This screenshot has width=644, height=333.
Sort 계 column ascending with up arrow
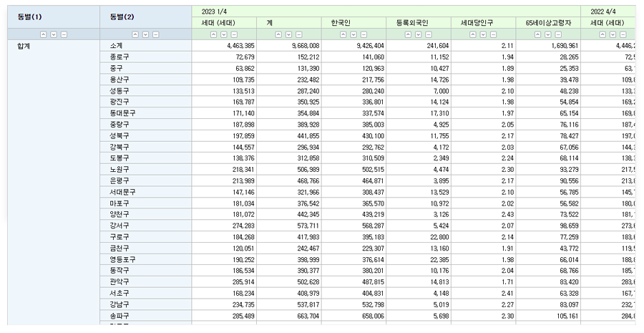(x=279, y=34)
